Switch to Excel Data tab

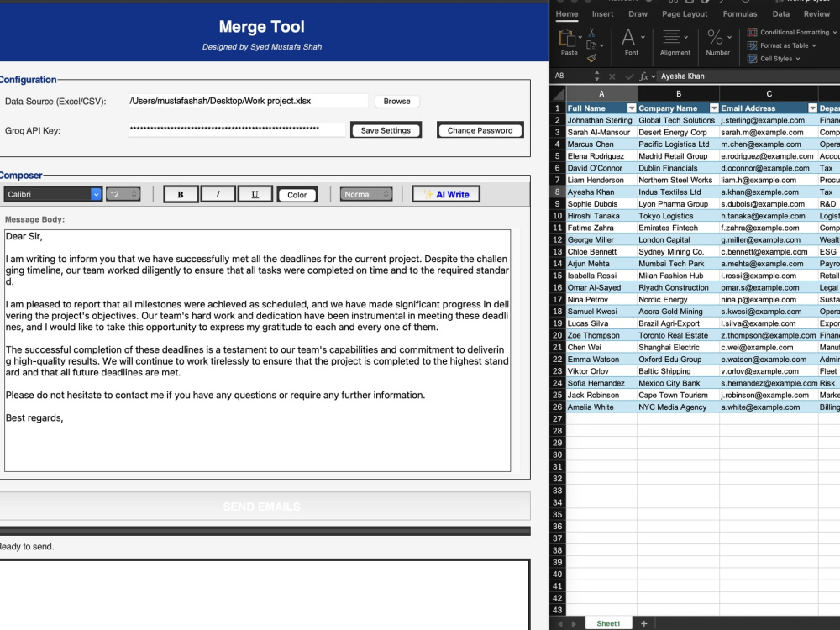tap(781, 14)
